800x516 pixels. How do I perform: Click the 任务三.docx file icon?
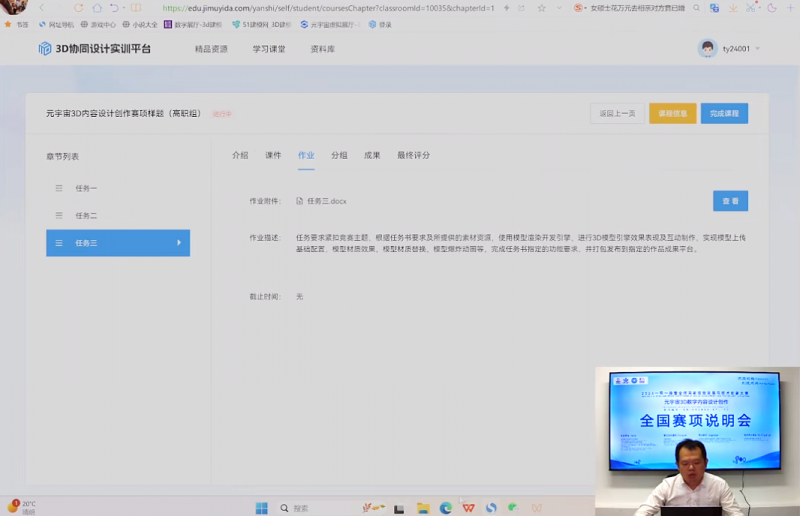[300, 201]
